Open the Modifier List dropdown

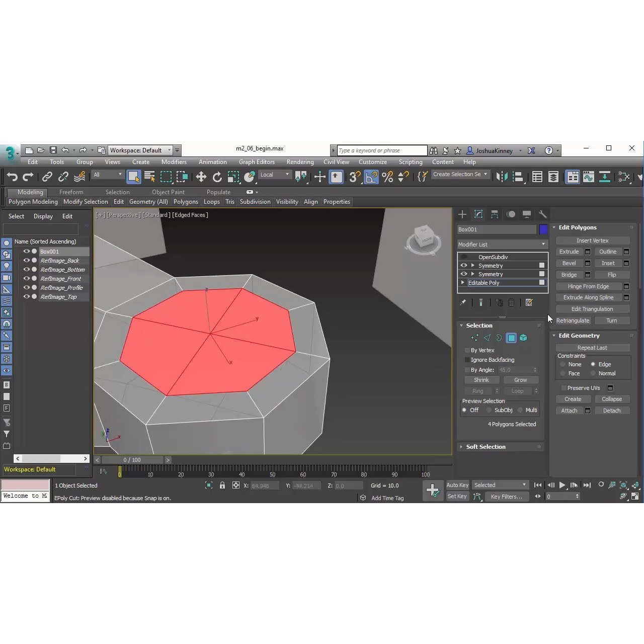pyautogui.click(x=502, y=245)
